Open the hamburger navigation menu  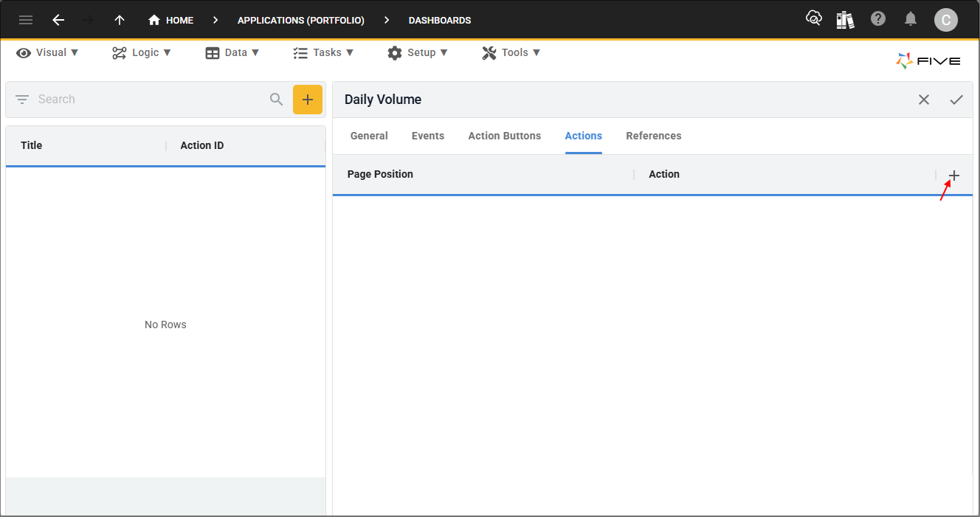click(x=26, y=20)
